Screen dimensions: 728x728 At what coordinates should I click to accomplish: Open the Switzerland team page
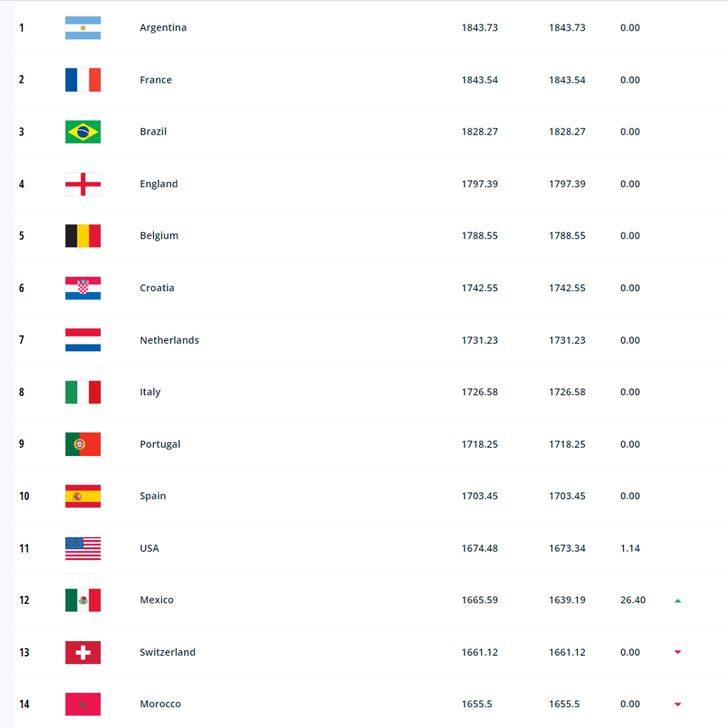167,652
